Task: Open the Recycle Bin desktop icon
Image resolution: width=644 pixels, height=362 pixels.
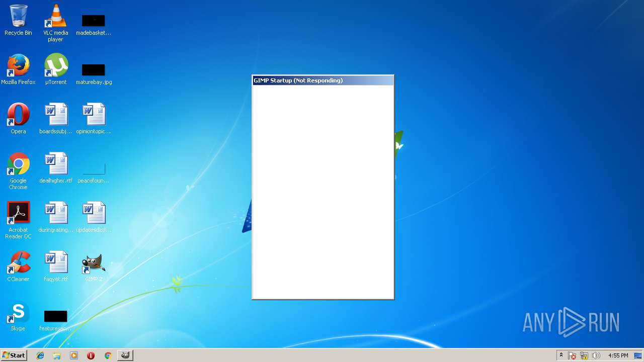Action: pyautogui.click(x=18, y=20)
